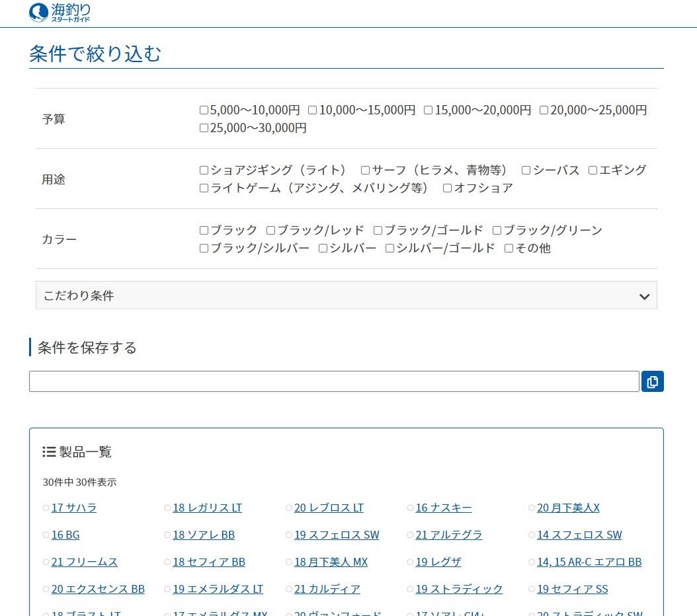697x616 pixels.
Task: Tick the 15,000～20,000円 budget option
Action: pyautogui.click(x=428, y=110)
